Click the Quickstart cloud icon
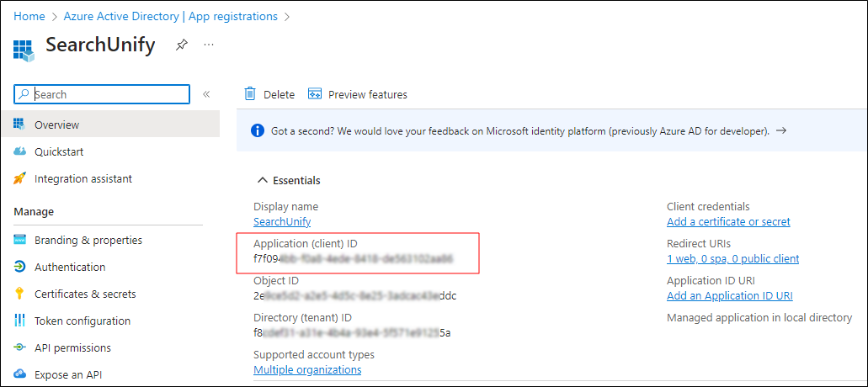The height and width of the screenshot is (387, 868). tap(19, 151)
